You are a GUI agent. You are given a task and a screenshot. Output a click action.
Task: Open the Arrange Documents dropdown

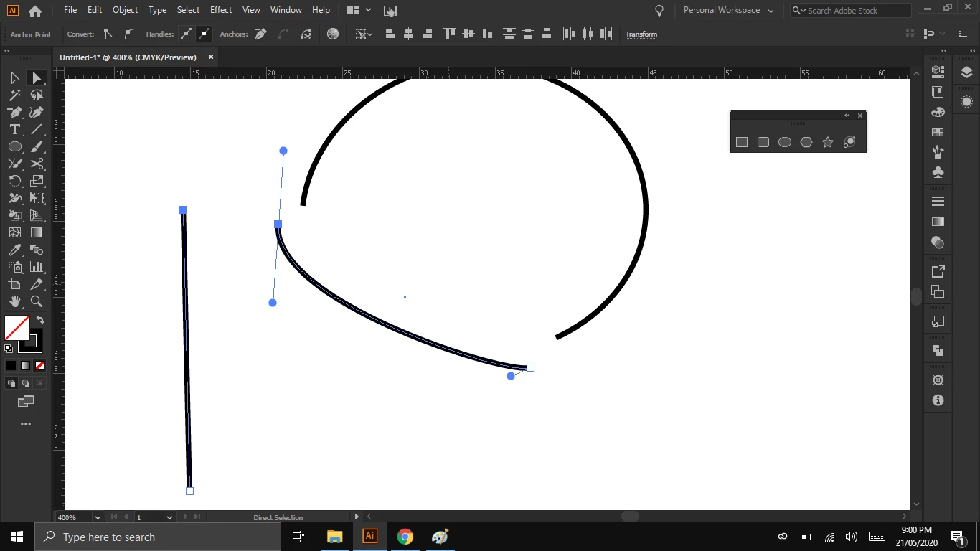tap(359, 11)
